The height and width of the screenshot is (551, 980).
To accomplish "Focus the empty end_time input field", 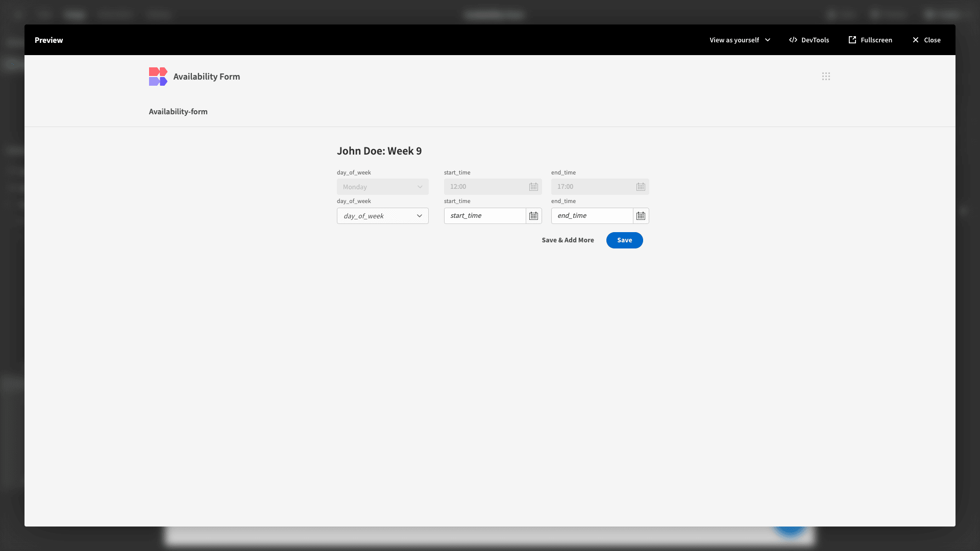I will pyautogui.click(x=592, y=216).
